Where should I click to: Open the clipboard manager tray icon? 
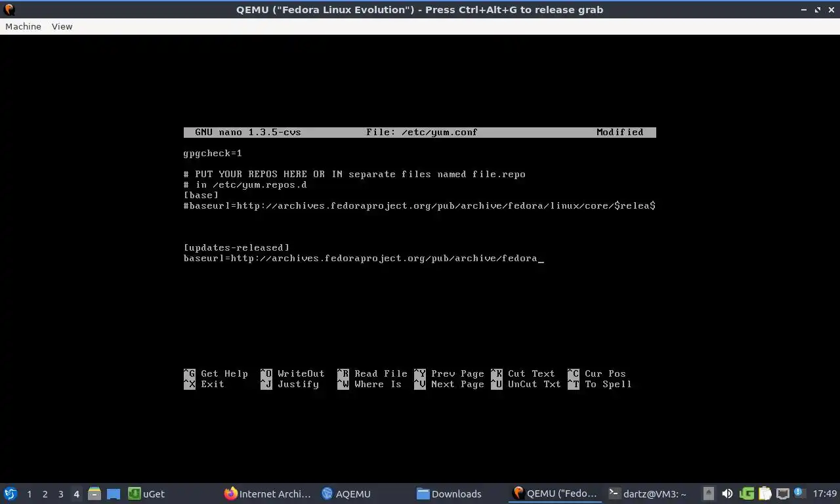765,493
